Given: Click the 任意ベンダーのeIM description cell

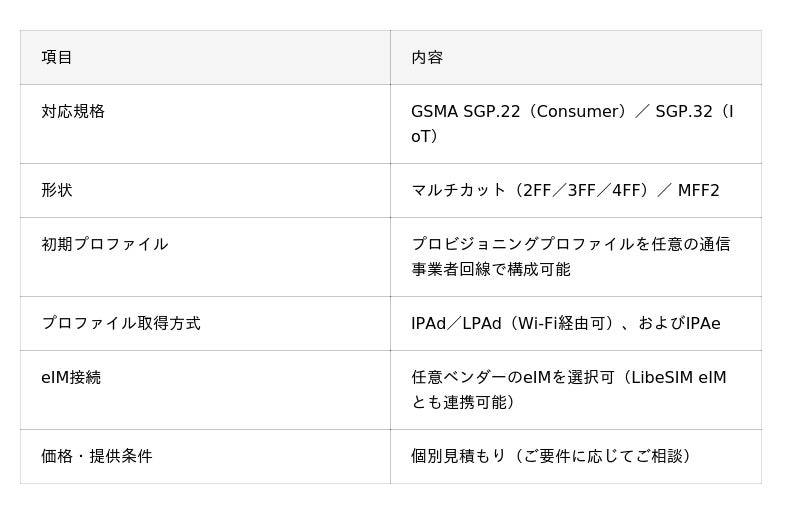Looking at the screenshot, I should click(x=568, y=389).
